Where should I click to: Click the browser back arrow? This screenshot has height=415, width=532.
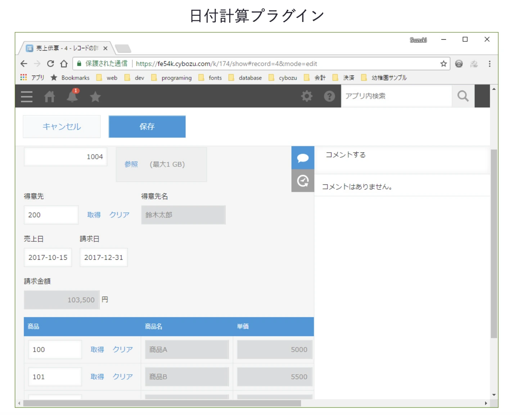coord(24,64)
